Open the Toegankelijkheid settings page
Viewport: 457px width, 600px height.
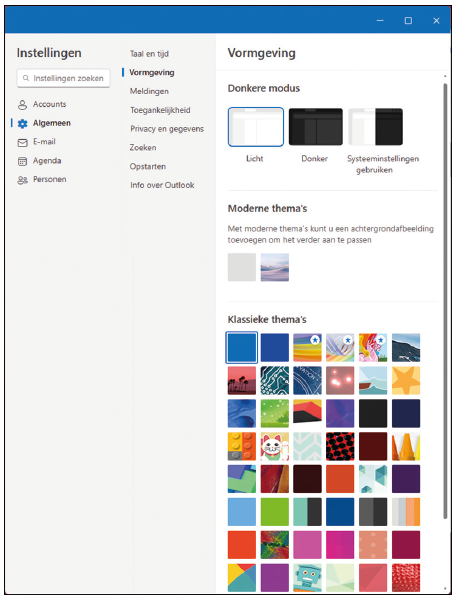point(160,110)
